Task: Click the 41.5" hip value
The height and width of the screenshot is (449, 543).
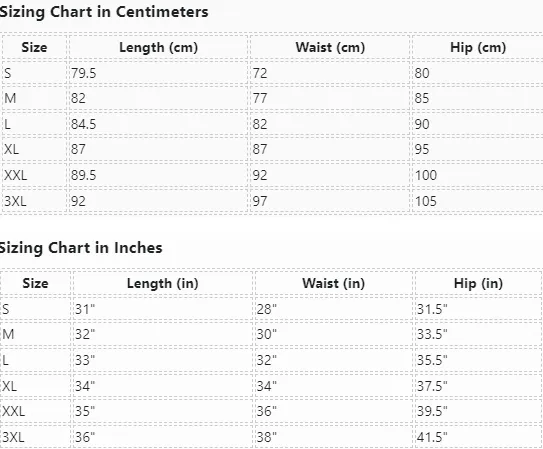Action: (432, 437)
